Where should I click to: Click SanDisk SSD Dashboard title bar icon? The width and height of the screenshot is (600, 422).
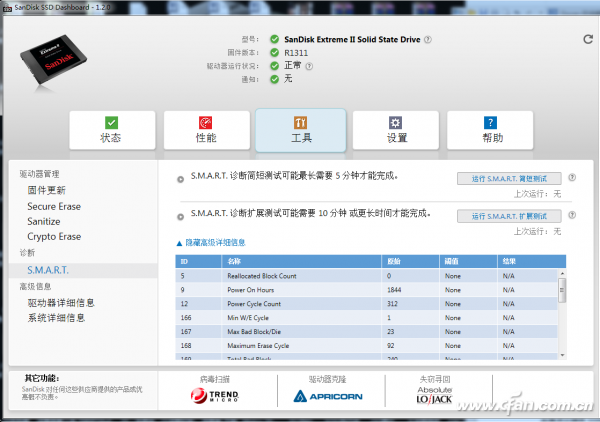7,8
